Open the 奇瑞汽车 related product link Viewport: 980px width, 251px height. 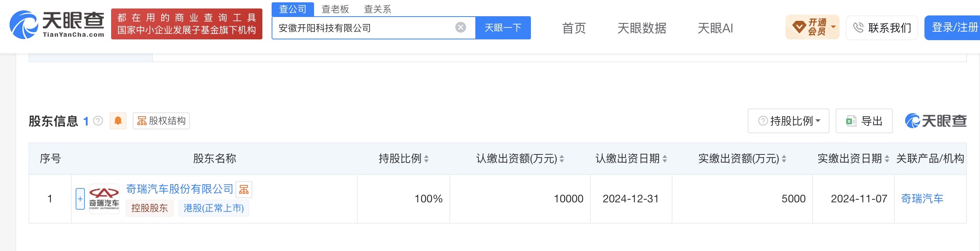click(x=922, y=199)
